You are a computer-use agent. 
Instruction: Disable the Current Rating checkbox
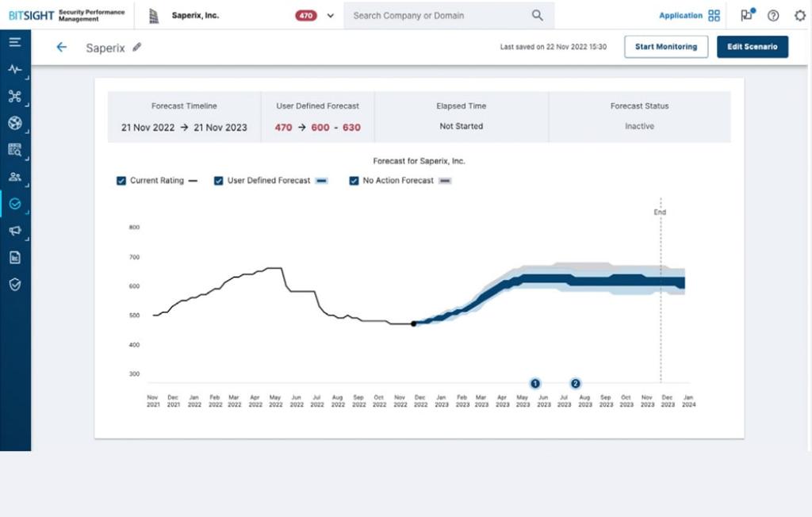pos(121,181)
